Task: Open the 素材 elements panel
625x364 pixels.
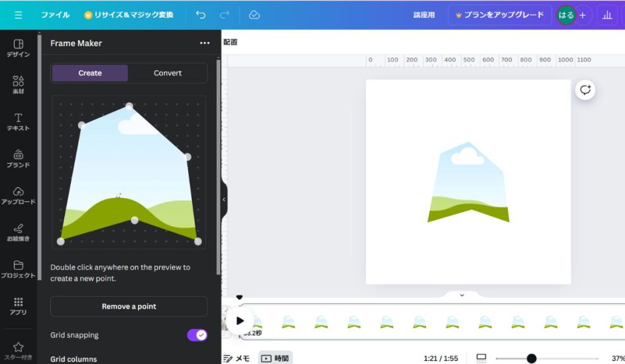Action: coord(18,85)
